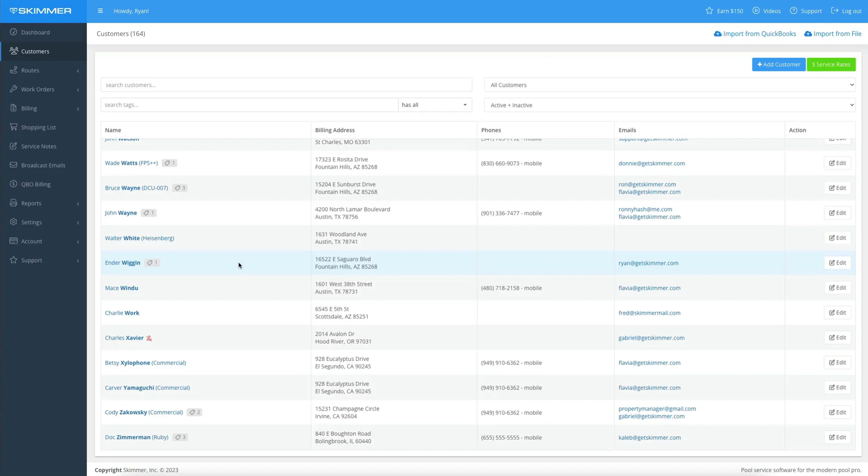Click the Earn $150 star icon

[x=709, y=10]
